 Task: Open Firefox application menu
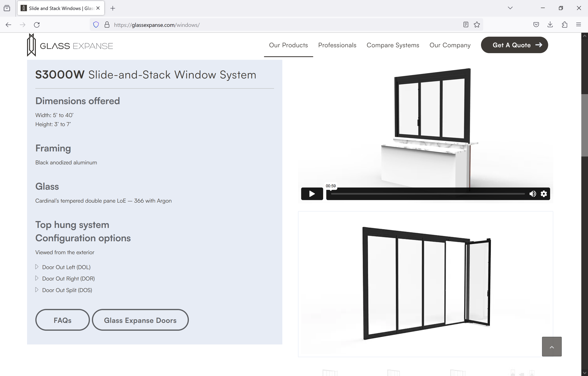(578, 25)
